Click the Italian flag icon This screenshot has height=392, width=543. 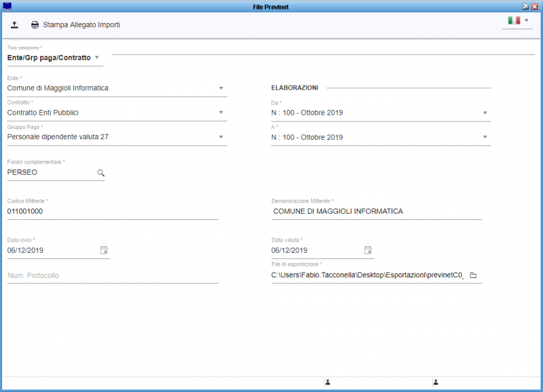pos(514,20)
